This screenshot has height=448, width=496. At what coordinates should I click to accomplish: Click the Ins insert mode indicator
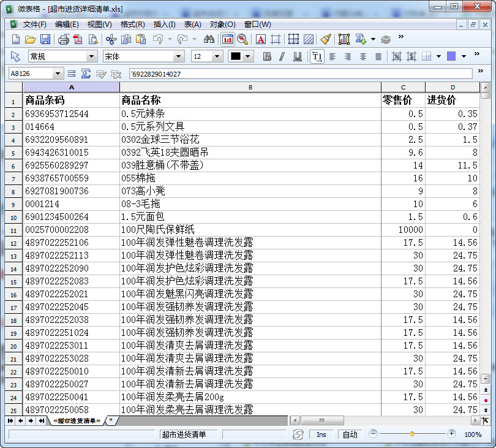pos(321,435)
